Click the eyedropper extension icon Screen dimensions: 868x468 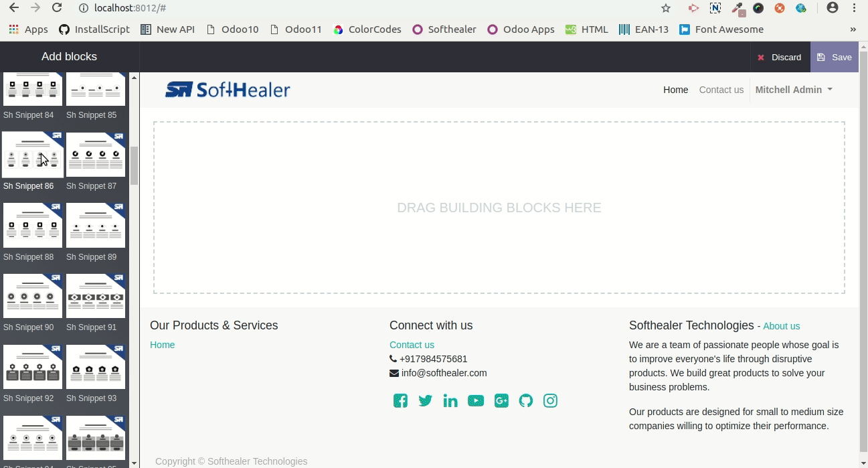737,9
